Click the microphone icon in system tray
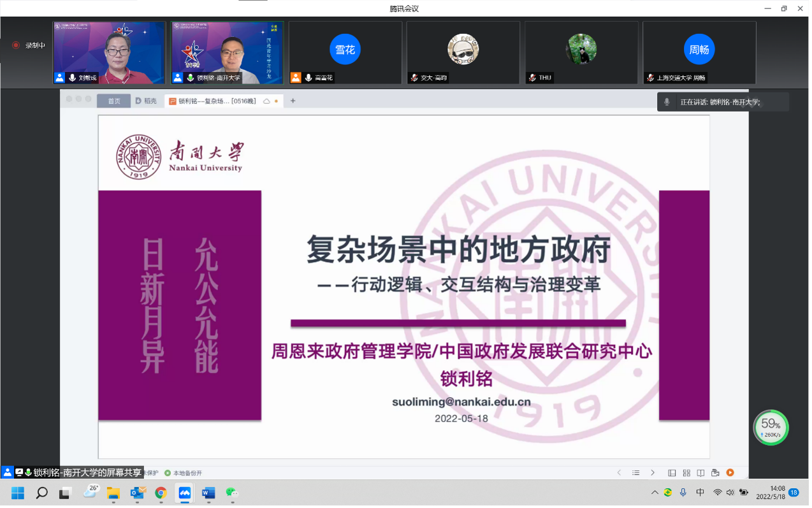The image size is (812, 508). point(683,493)
